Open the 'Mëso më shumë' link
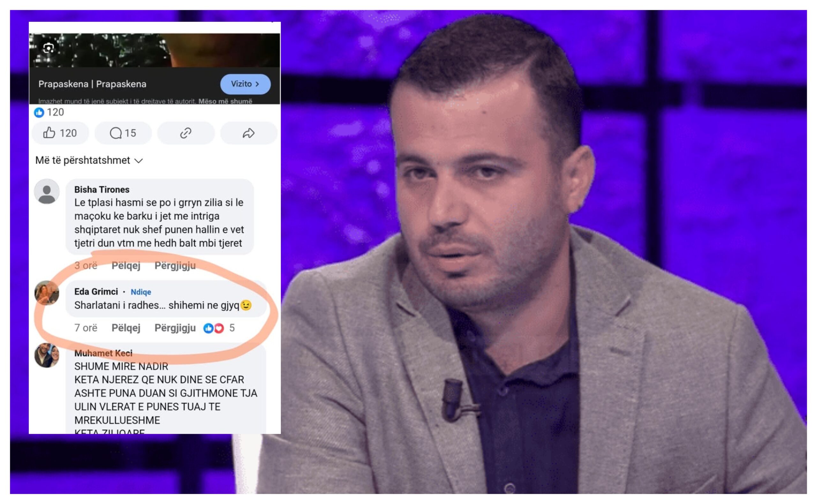 225,101
